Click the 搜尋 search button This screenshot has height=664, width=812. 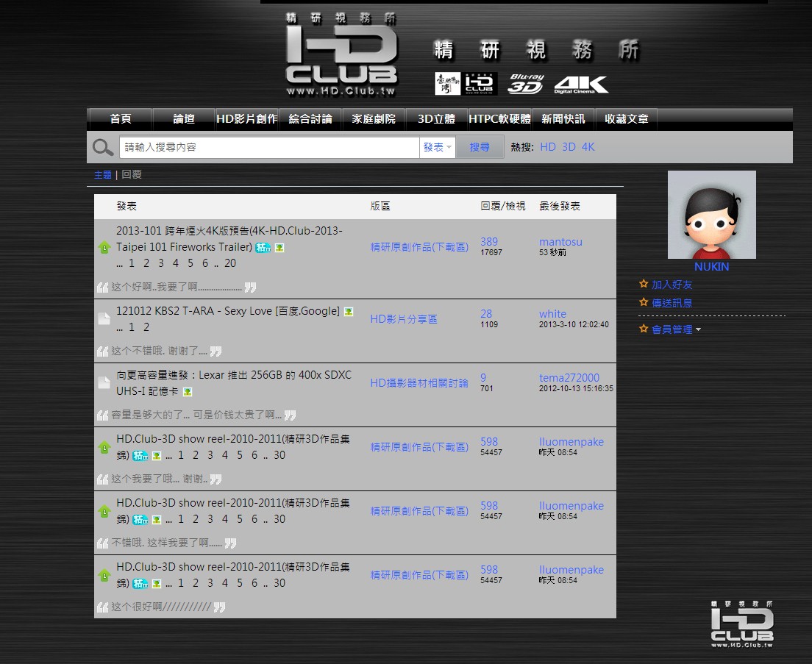click(x=480, y=148)
